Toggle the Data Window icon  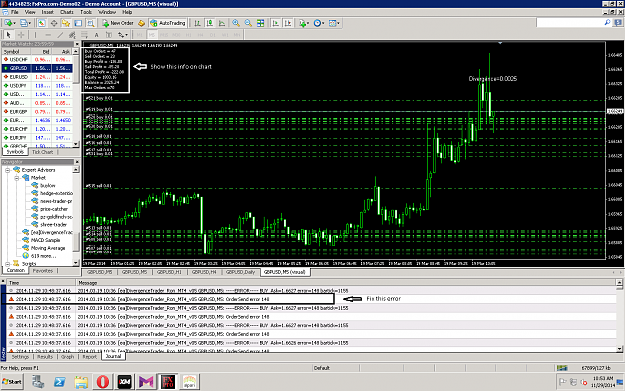[x=53, y=23]
